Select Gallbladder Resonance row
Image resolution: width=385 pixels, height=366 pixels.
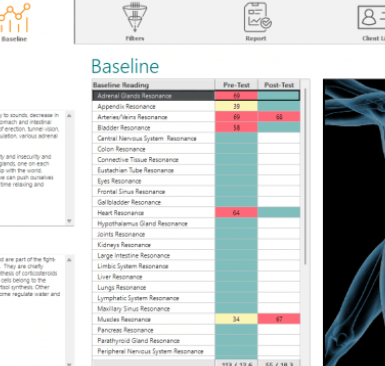click(196, 202)
